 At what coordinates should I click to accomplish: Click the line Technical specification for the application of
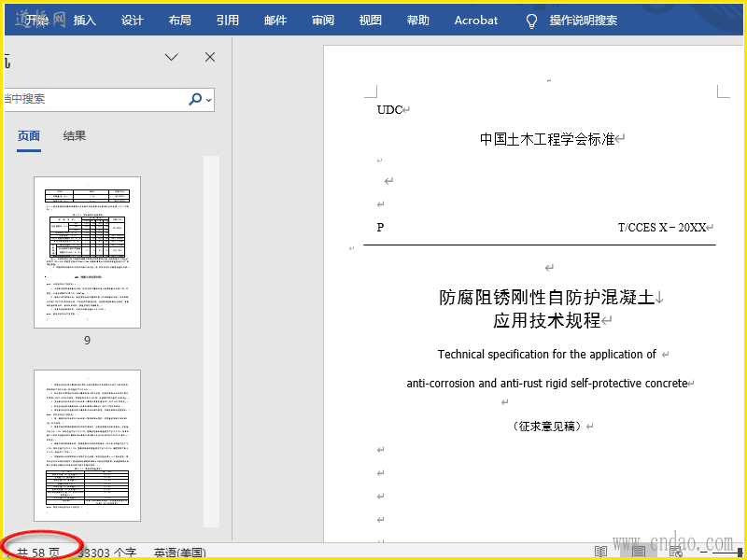[x=547, y=355]
